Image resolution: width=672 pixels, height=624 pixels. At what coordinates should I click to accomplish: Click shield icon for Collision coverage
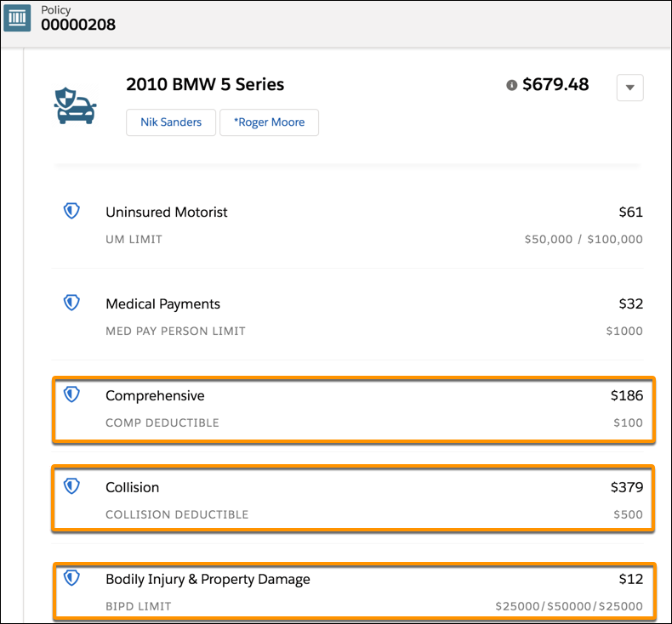(x=71, y=486)
